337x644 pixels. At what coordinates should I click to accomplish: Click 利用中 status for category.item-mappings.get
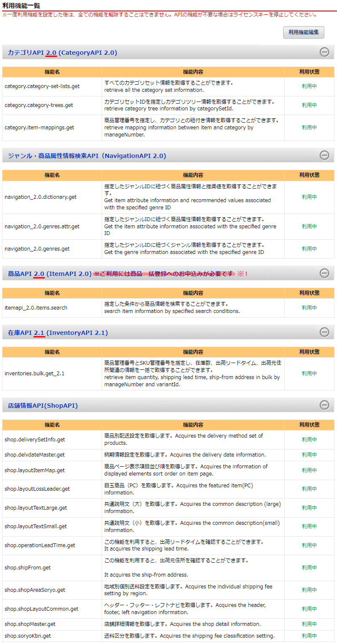pos(309,128)
